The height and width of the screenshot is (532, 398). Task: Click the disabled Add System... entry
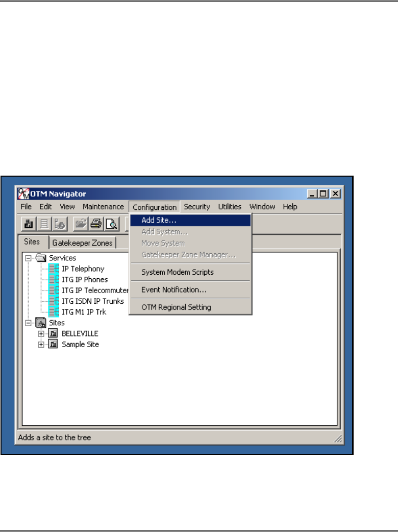190,232
